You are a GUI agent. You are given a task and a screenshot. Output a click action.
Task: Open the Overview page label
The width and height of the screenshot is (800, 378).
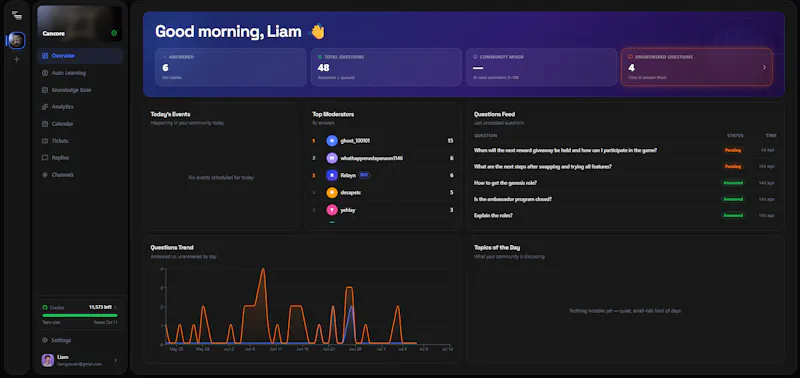pos(63,56)
